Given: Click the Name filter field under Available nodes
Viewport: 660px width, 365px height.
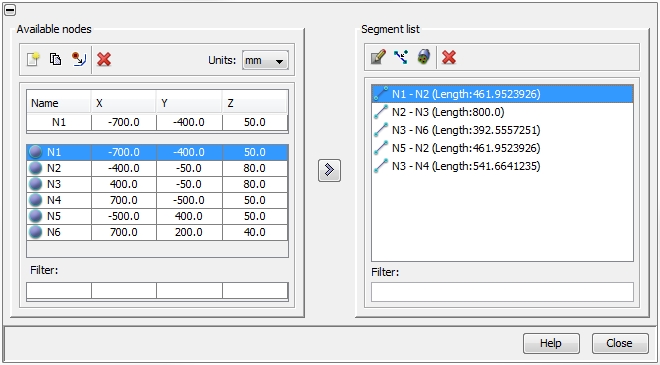Looking at the screenshot, I should click(59, 290).
